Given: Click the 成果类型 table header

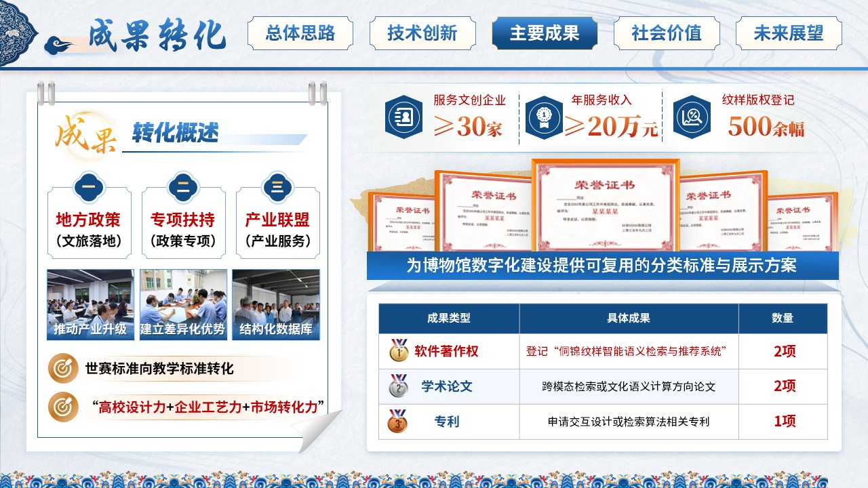Looking at the screenshot, I should [x=449, y=319].
